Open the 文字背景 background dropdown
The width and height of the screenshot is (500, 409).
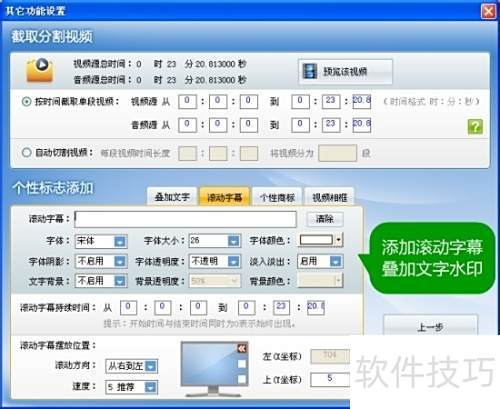point(120,281)
